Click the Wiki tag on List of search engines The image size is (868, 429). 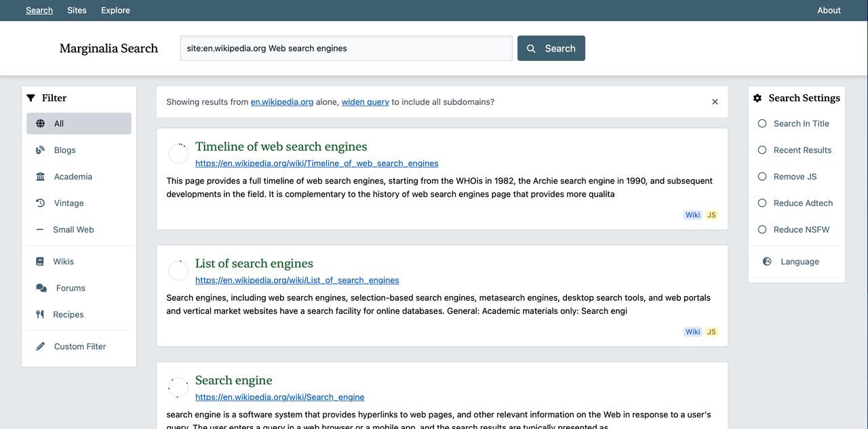pos(692,332)
